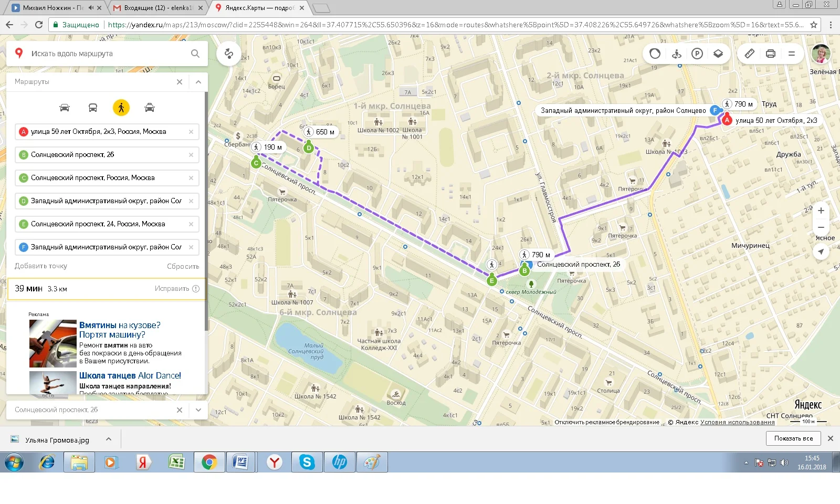Remove waypoint B Солнцевский проспект, 26
The image size is (840, 504).
(191, 155)
